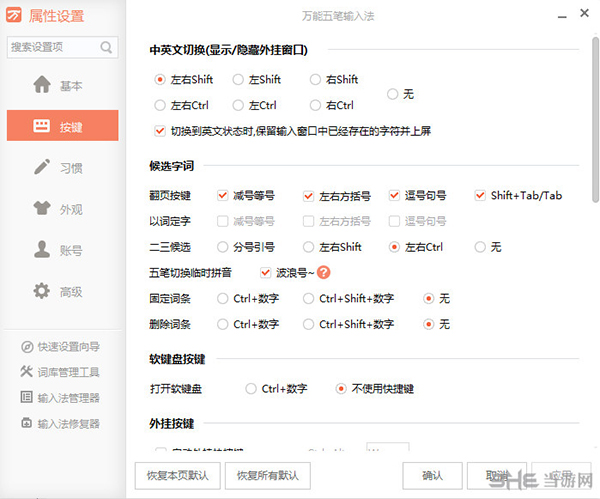Toggle Shift+Tab/Tab paging checkbox

(x=480, y=196)
